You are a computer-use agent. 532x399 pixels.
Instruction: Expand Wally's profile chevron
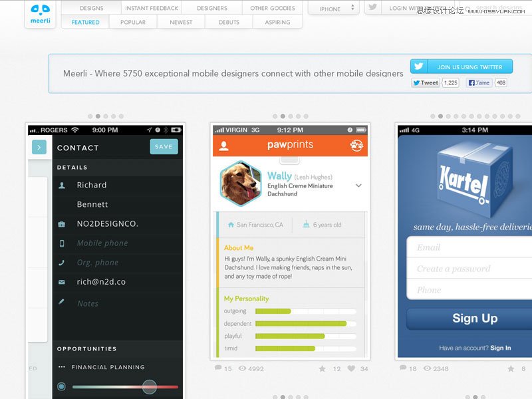point(358,186)
